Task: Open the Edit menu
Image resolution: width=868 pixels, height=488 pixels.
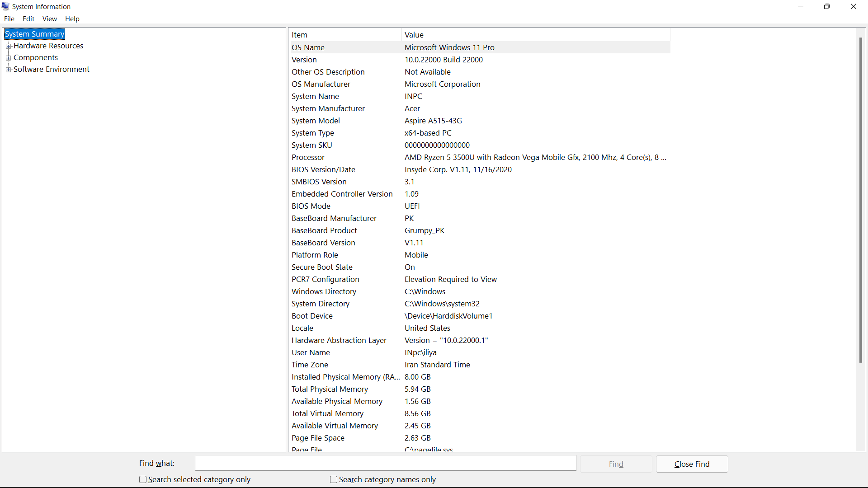Action: tap(28, 19)
